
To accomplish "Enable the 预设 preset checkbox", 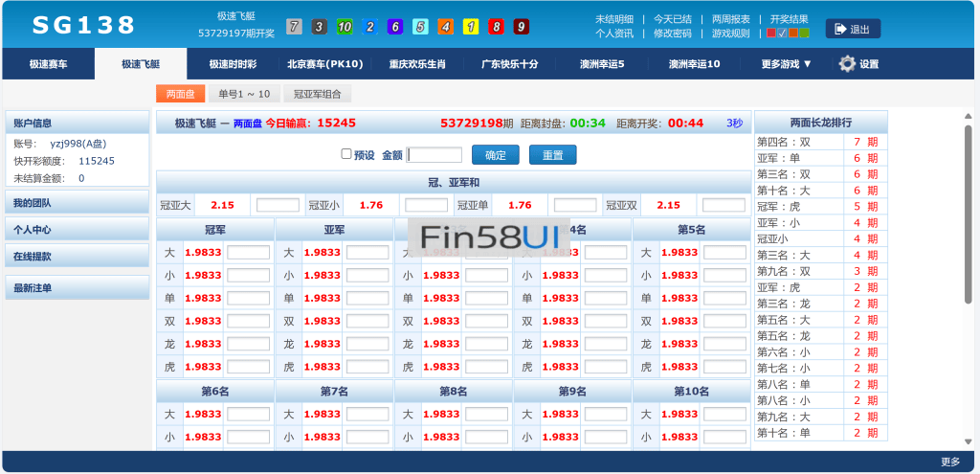I will [346, 154].
